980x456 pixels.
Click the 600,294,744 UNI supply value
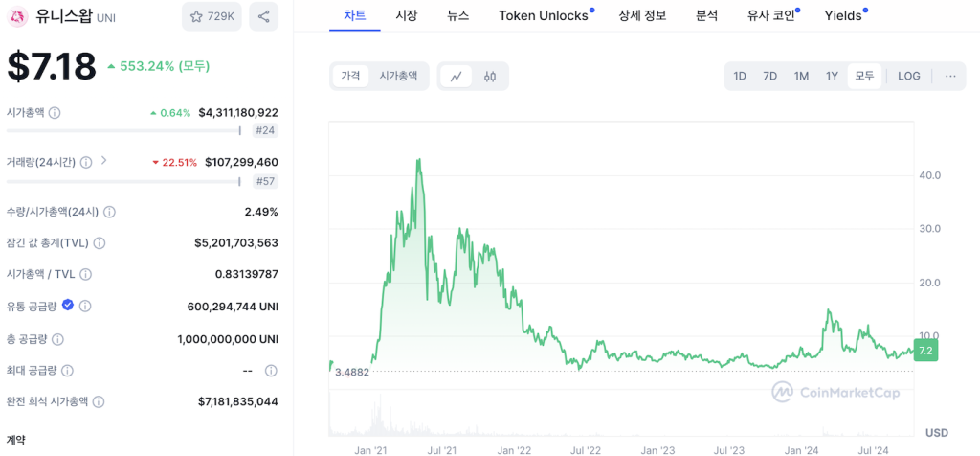233,307
